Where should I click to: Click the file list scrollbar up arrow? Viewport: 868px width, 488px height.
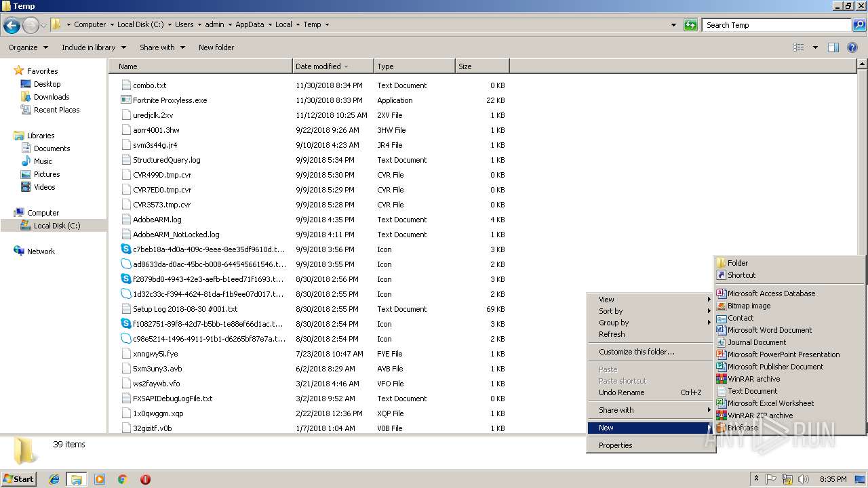click(862, 64)
